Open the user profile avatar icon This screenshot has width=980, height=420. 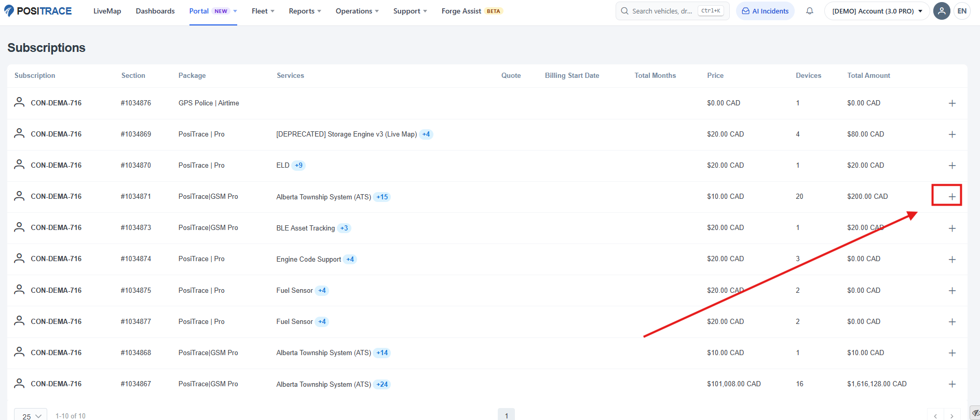pos(942,11)
